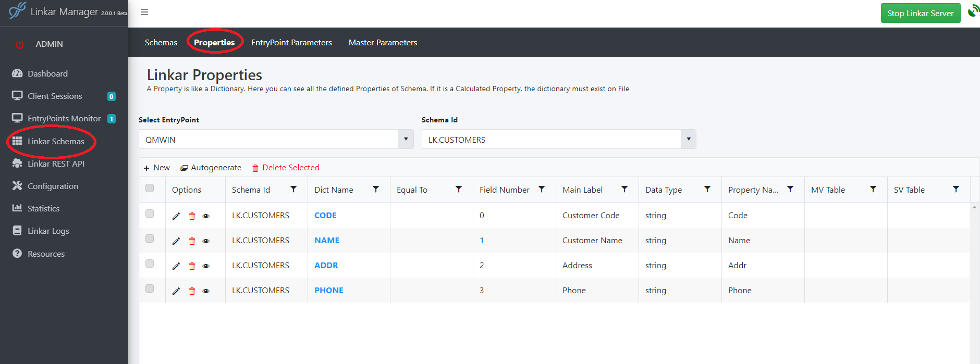
Task: Click Delete Selected button
Action: tap(286, 168)
